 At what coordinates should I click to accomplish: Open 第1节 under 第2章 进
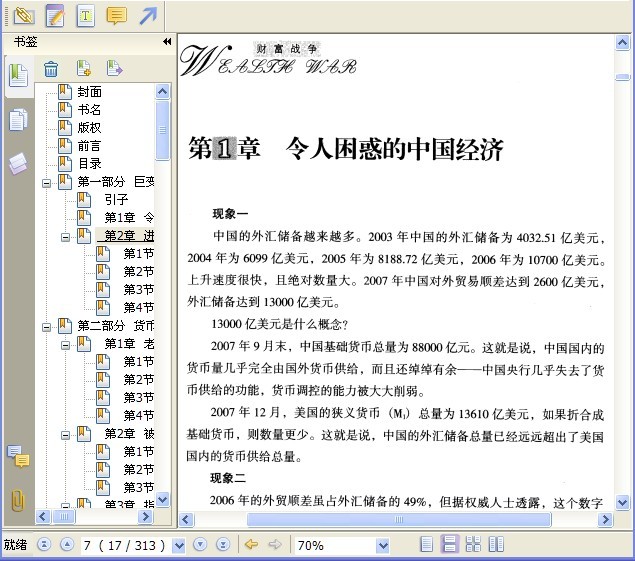(139, 254)
